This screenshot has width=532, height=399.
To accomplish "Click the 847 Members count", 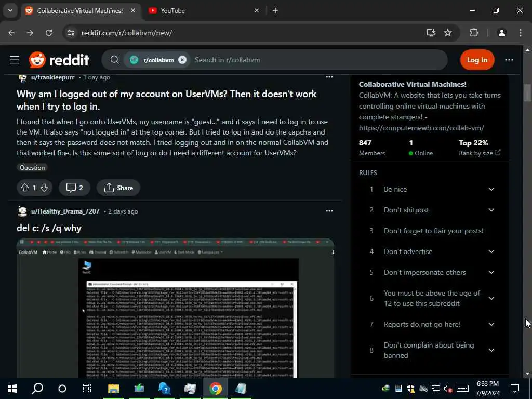I will click(372, 148).
